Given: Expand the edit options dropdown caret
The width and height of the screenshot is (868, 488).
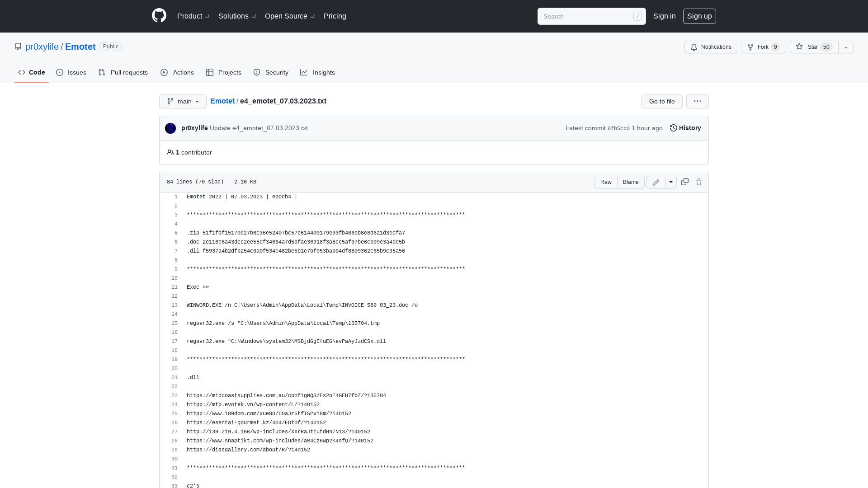Looking at the screenshot, I should pos(671,182).
